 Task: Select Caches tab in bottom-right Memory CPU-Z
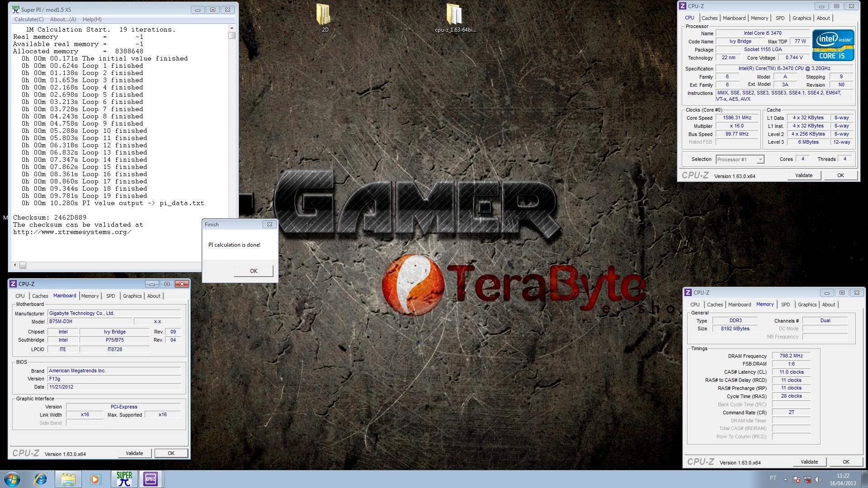coord(715,305)
